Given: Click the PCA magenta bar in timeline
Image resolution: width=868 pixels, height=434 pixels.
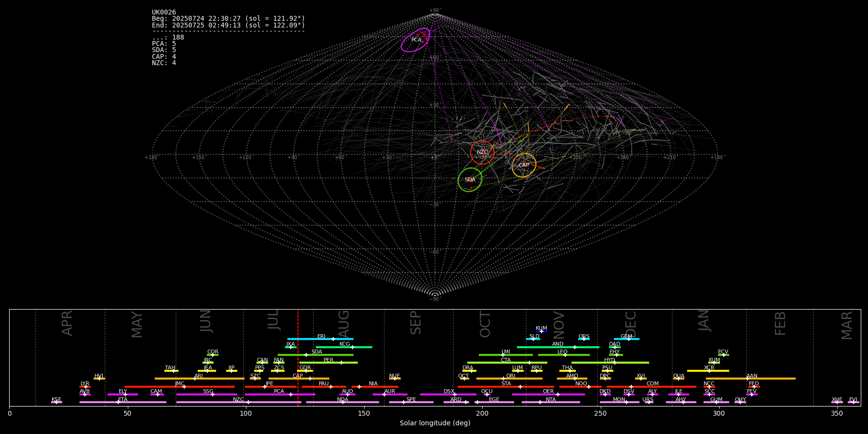Looking at the screenshot, I should 280,394.
